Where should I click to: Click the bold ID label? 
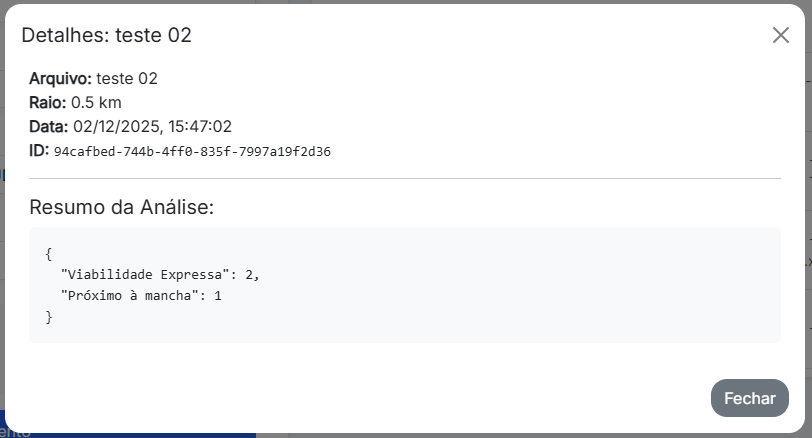click(39, 150)
